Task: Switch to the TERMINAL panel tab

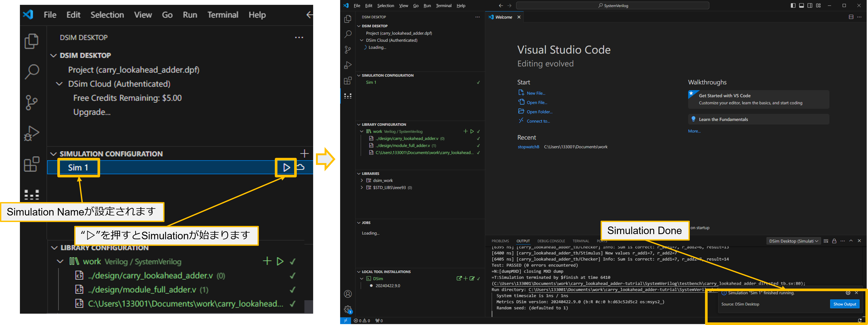Action: pyautogui.click(x=581, y=241)
